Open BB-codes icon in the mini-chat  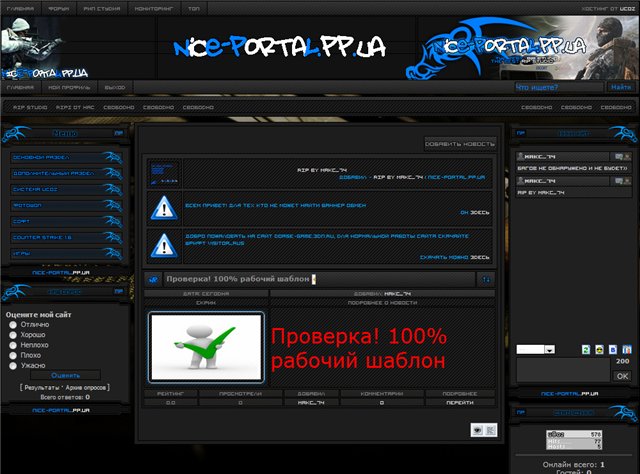pos(613,349)
